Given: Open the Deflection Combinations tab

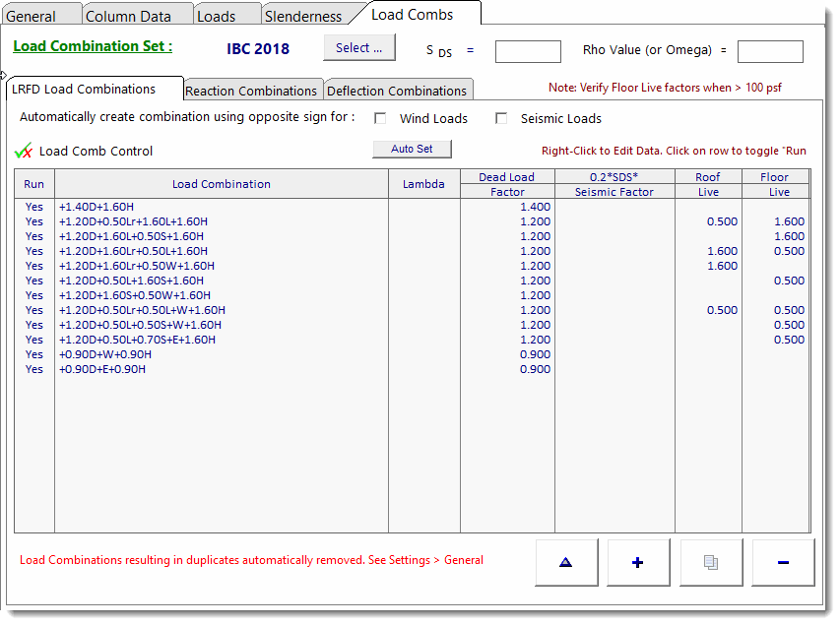Looking at the screenshot, I should 397,91.
